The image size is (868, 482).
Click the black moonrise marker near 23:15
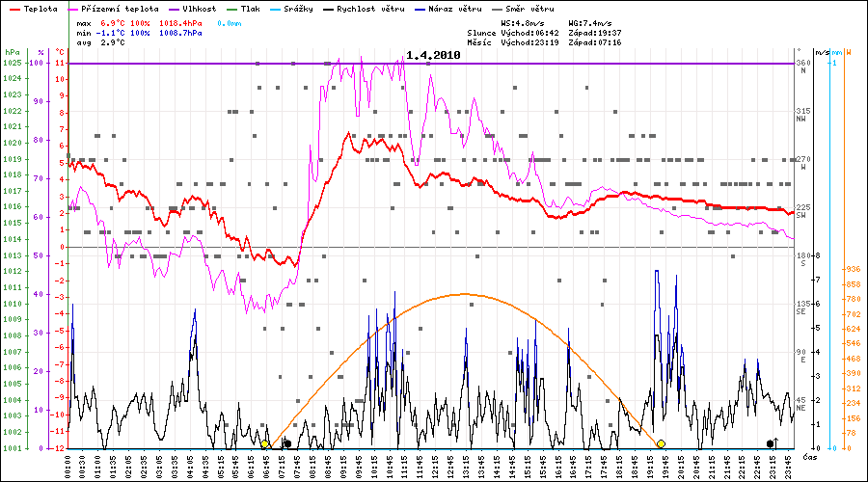click(x=771, y=443)
